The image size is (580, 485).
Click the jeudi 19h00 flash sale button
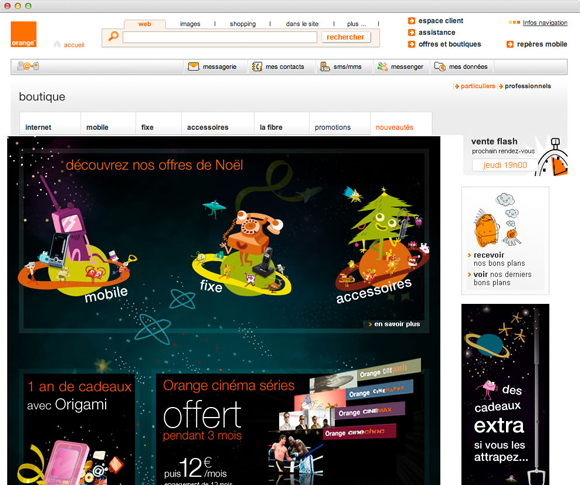tap(505, 165)
